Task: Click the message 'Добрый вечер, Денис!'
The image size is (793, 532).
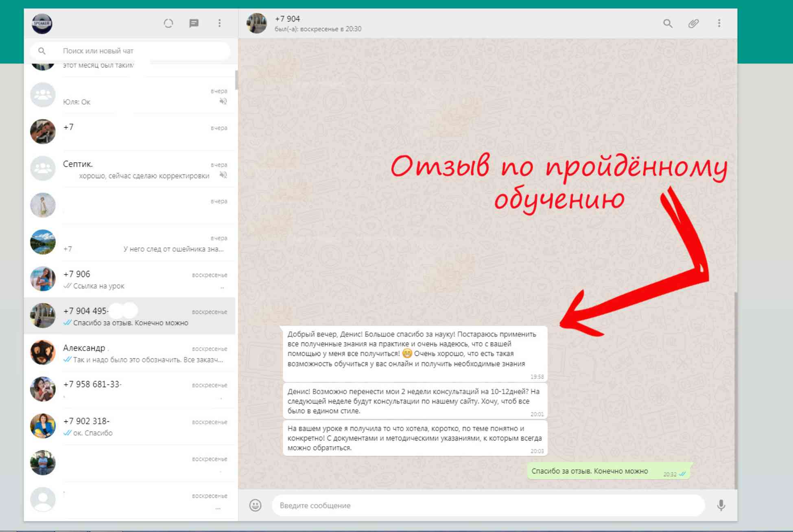Action: [415, 353]
